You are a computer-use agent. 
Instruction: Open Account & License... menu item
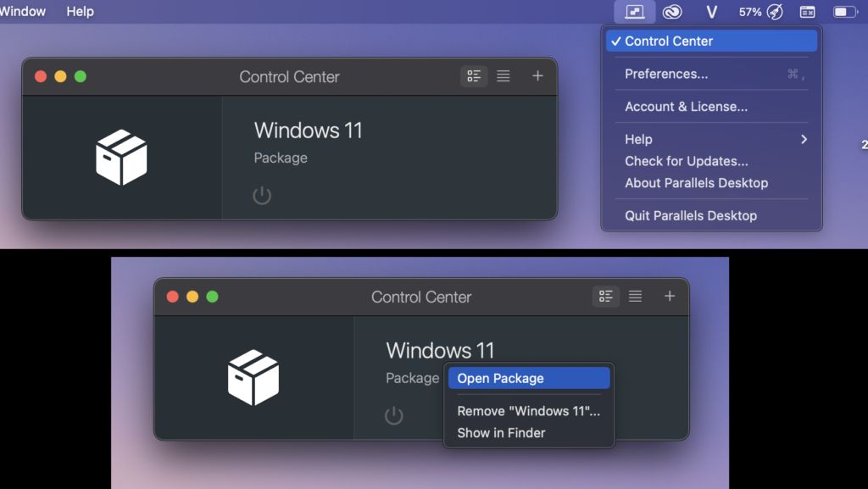[711, 106]
